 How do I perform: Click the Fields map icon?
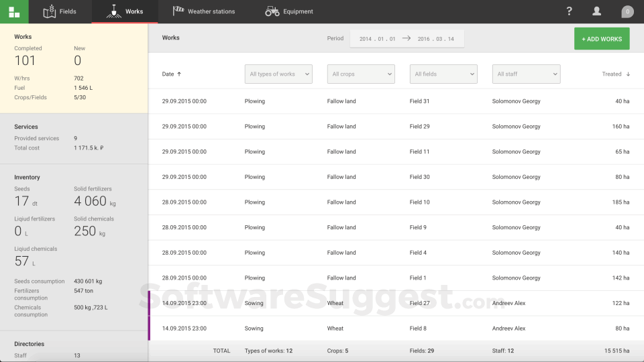pos(49,11)
